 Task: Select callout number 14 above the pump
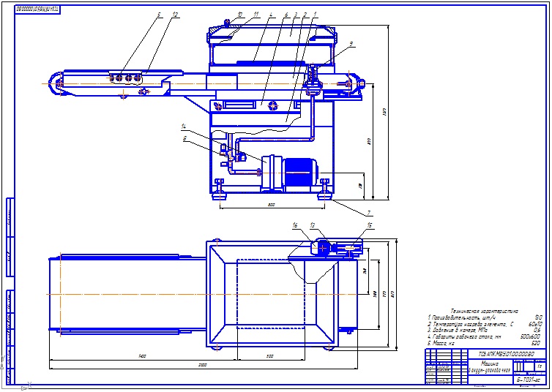coord(184,127)
